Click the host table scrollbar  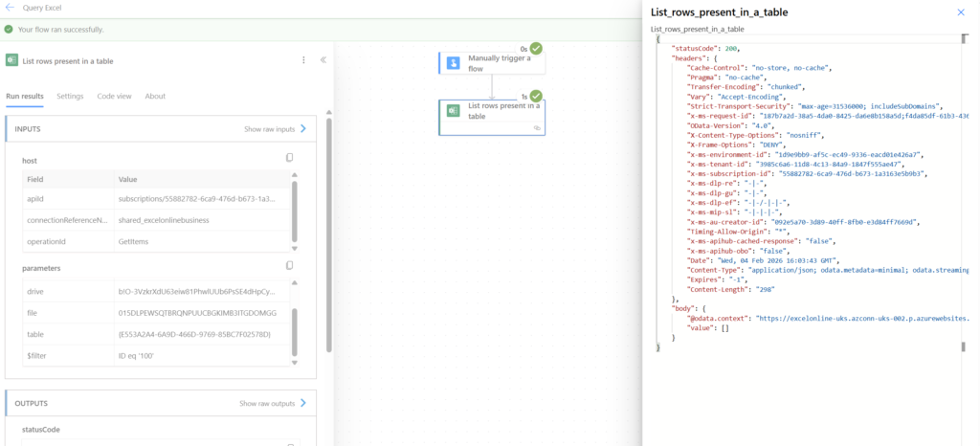point(295,212)
